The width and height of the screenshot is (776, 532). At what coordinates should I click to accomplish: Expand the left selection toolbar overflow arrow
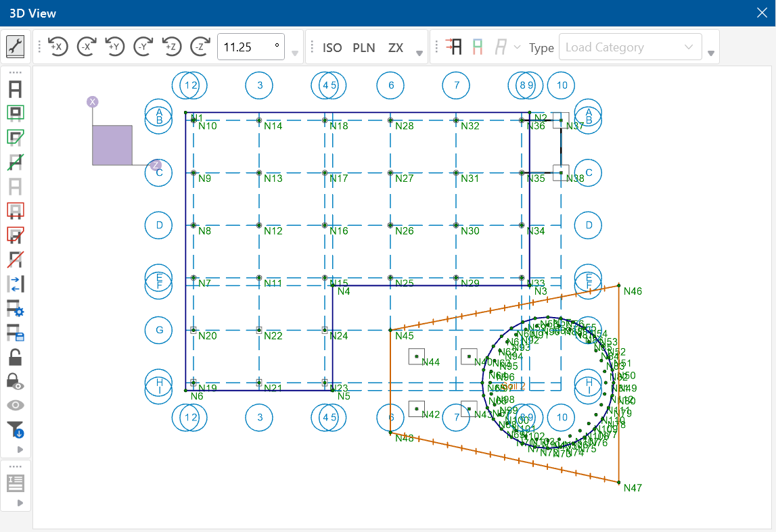[19, 450]
